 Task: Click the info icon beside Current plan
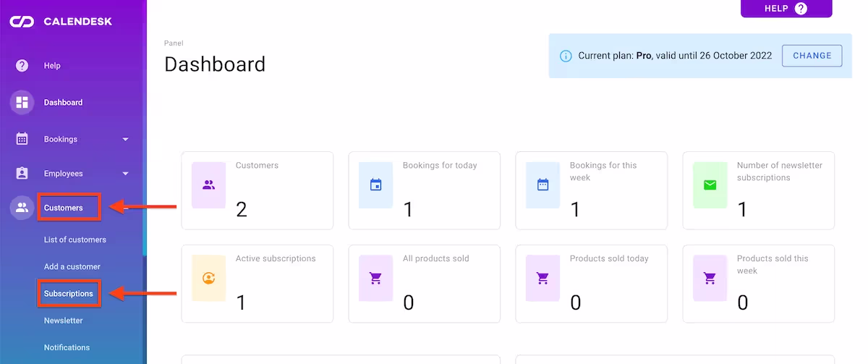(x=566, y=56)
